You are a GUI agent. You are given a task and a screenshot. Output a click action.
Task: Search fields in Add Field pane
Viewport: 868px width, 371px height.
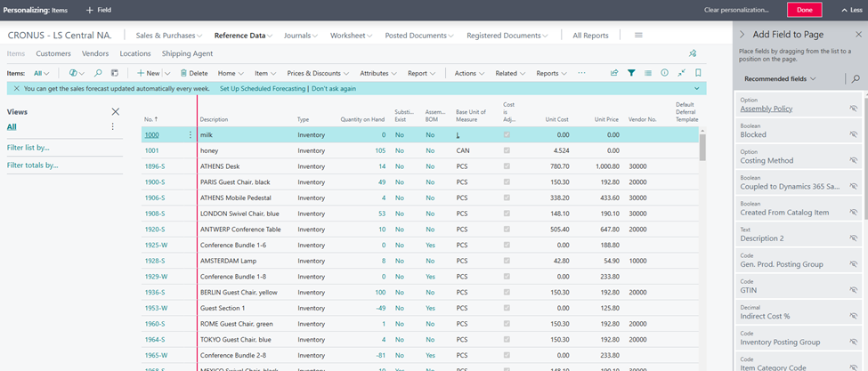[x=856, y=79]
